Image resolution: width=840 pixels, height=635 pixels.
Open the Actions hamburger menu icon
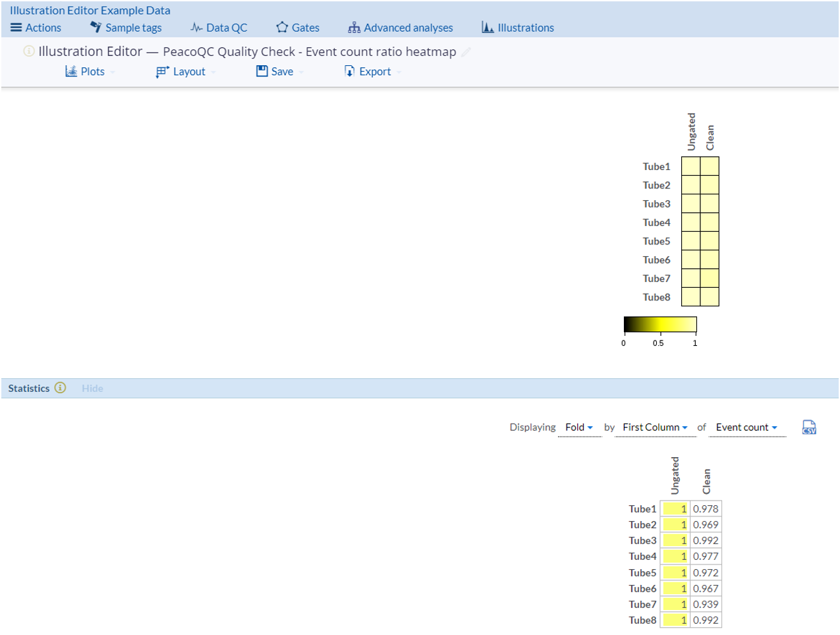16,28
